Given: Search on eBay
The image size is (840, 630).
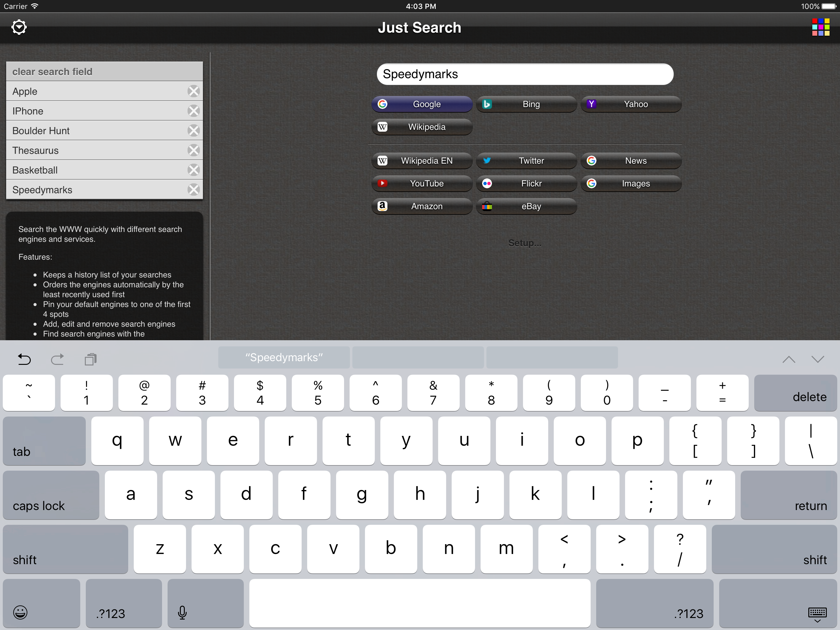Looking at the screenshot, I should tap(526, 206).
